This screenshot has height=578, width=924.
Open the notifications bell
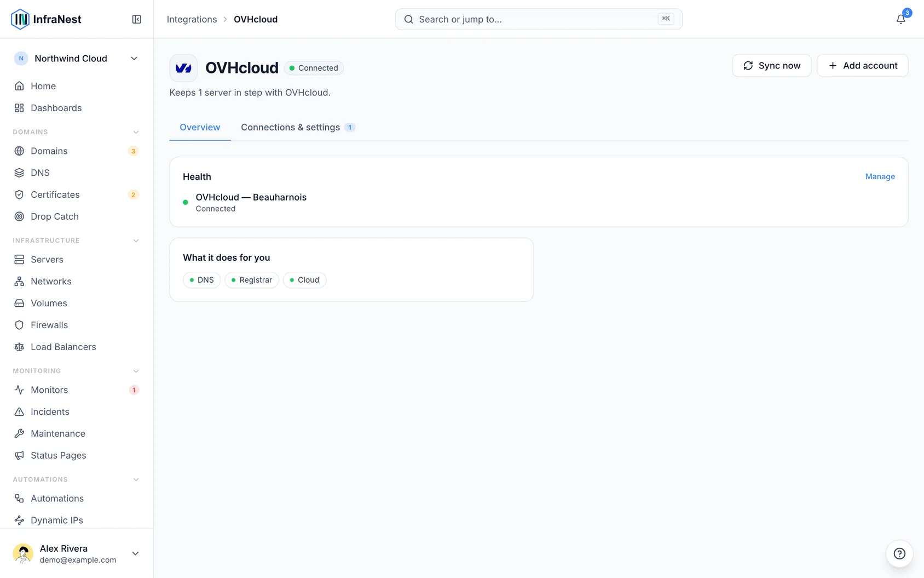900,19
